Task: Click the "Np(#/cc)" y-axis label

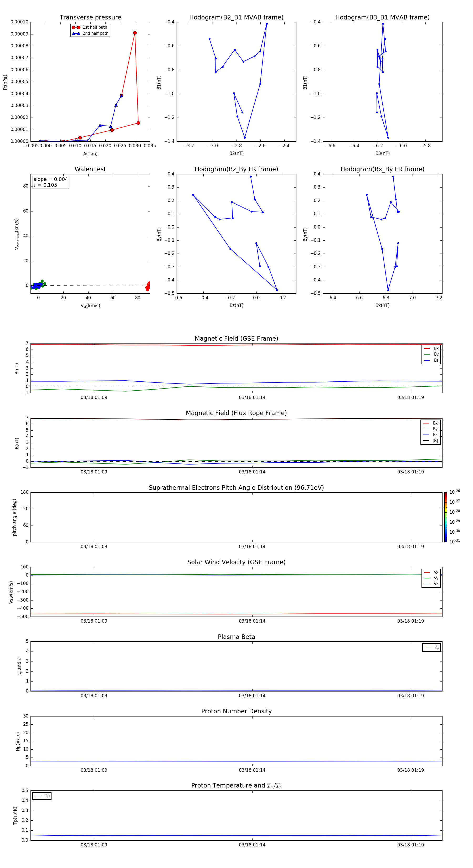Action: point(18,741)
